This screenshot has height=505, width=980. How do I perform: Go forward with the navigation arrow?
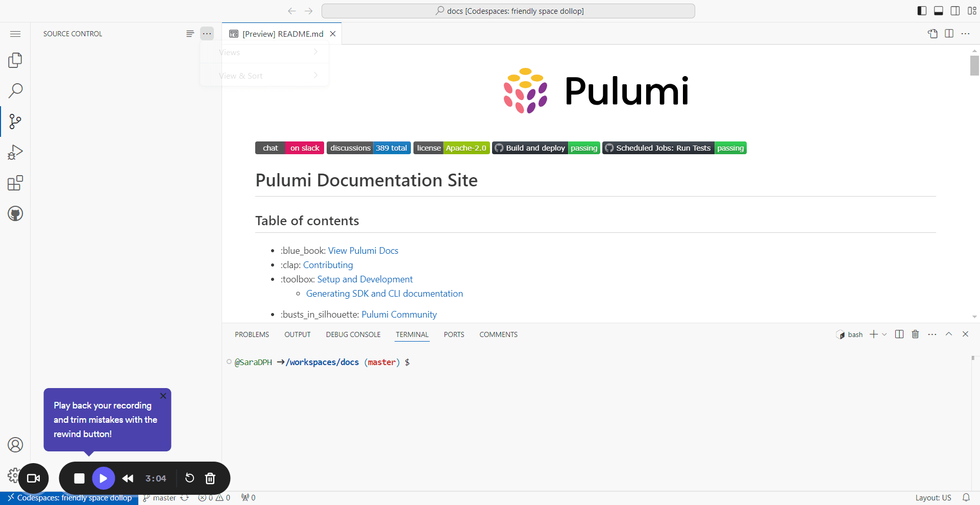click(308, 11)
